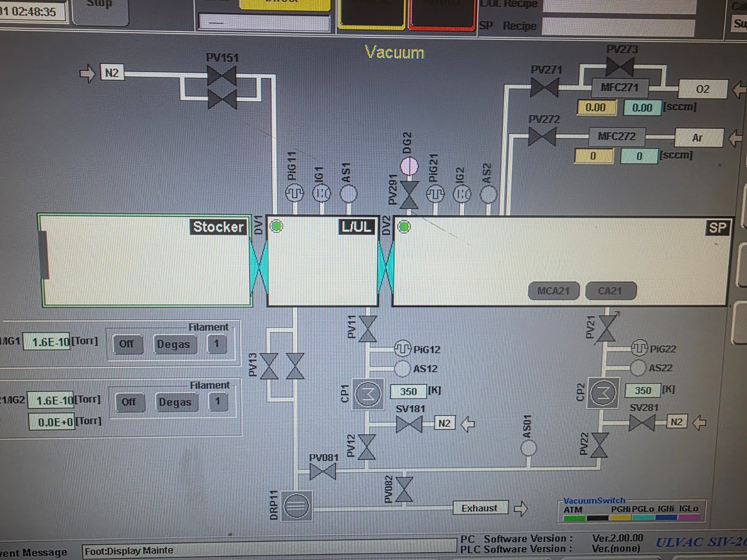Screen dimensions: 747x560
Task: Toggle the PV12 valve
Action: (367, 447)
